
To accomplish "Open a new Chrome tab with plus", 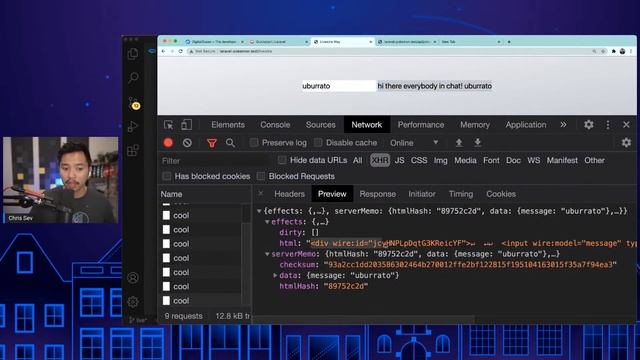I will tap(509, 42).
